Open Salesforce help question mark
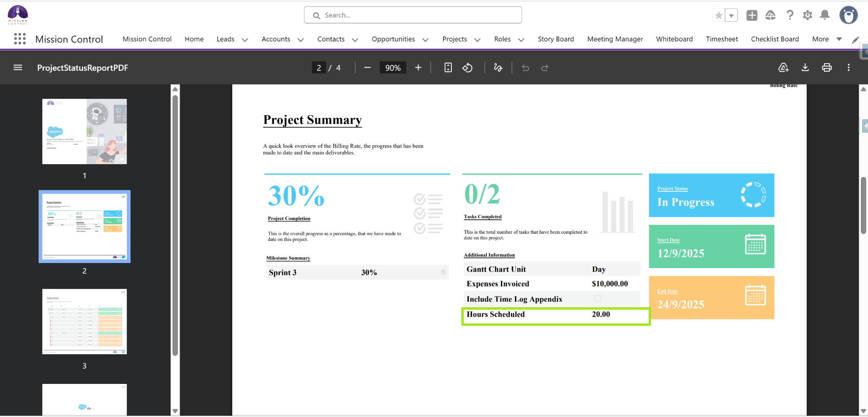 (x=790, y=15)
